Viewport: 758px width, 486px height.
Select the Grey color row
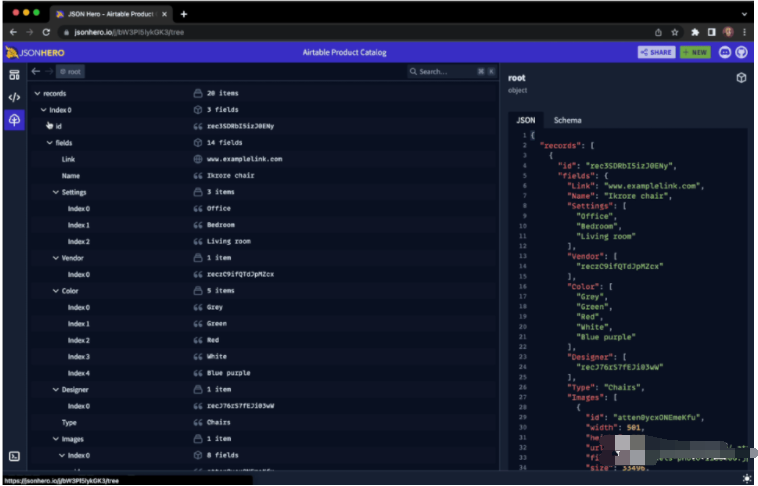tap(263, 307)
